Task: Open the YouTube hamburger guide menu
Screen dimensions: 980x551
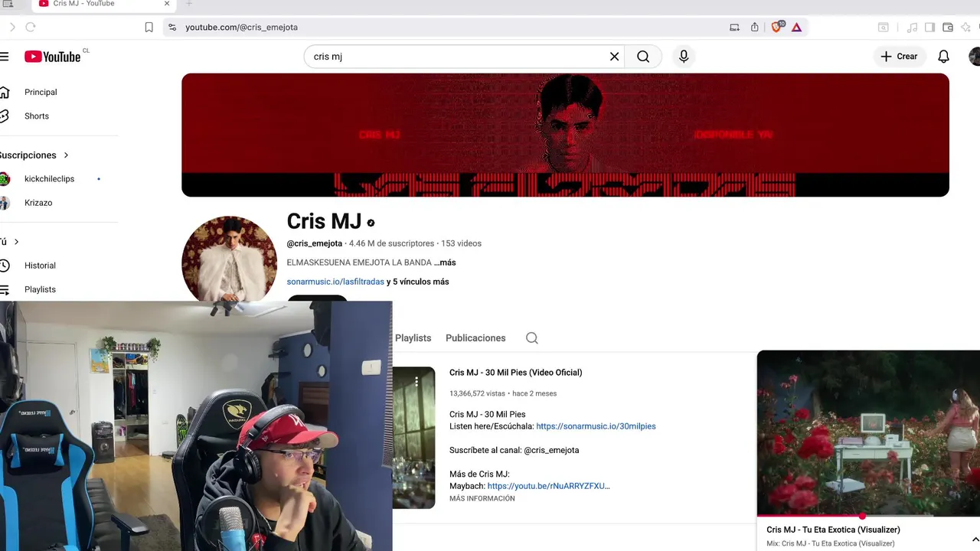Action: (4, 57)
